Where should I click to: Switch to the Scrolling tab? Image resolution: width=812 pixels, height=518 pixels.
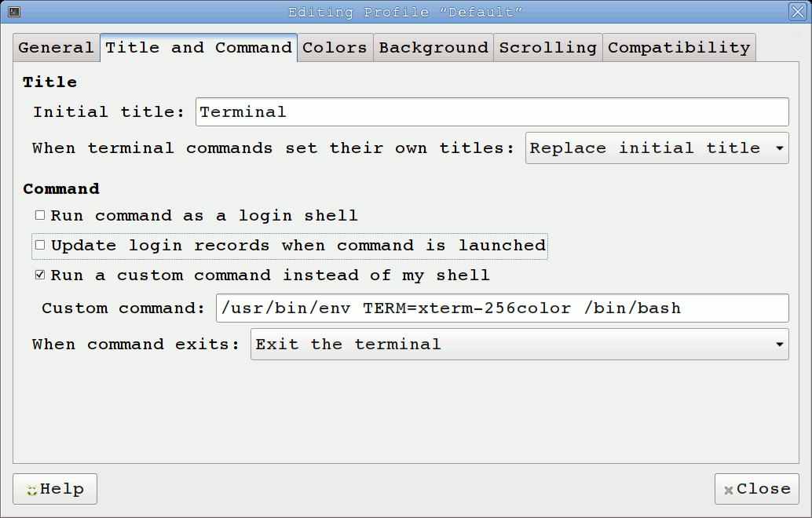(x=547, y=47)
